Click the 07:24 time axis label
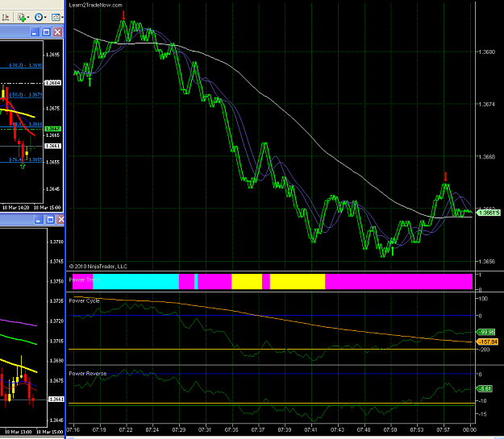The height and width of the screenshot is (439, 504). tap(152, 429)
